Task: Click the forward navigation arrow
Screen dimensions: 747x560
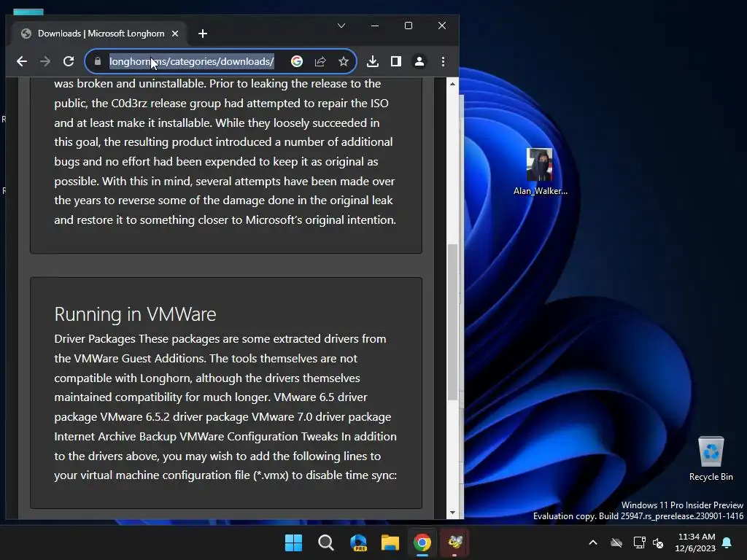Action: [x=45, y=61]
